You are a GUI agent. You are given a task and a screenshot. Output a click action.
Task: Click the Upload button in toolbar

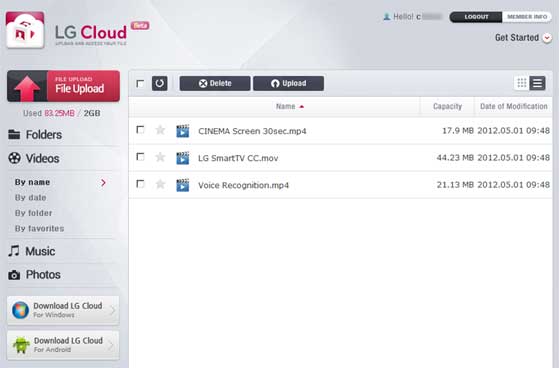289,83
